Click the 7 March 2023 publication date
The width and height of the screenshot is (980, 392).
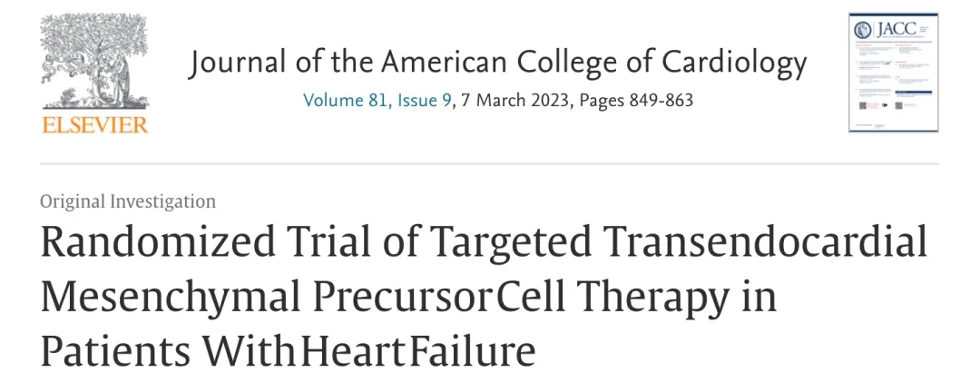[511, 100]
